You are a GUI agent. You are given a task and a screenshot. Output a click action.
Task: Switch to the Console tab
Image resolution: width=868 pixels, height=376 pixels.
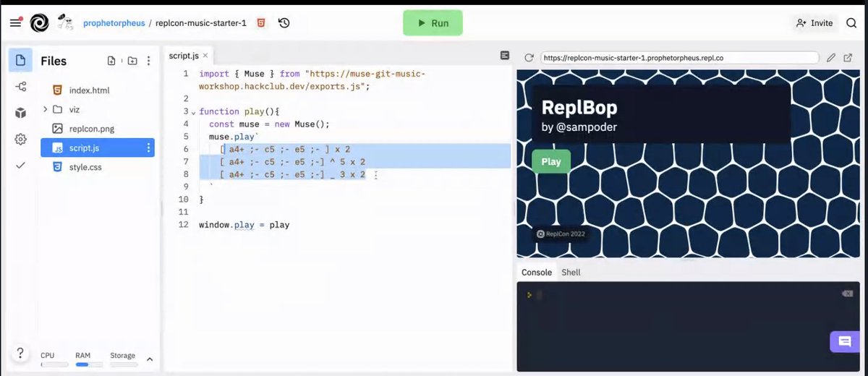point(537,273)
